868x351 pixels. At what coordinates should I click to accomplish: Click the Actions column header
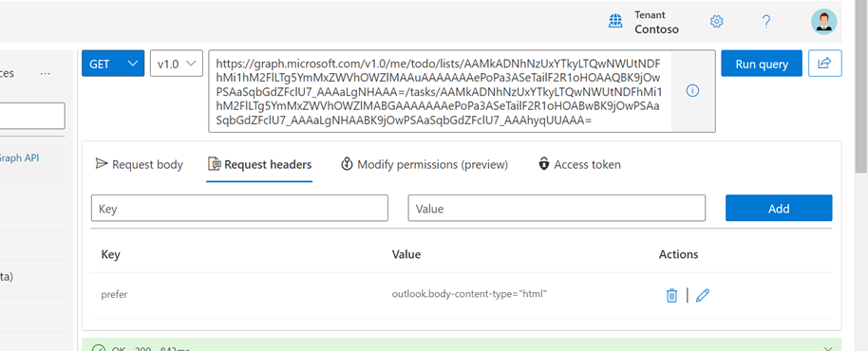[678, 254]
